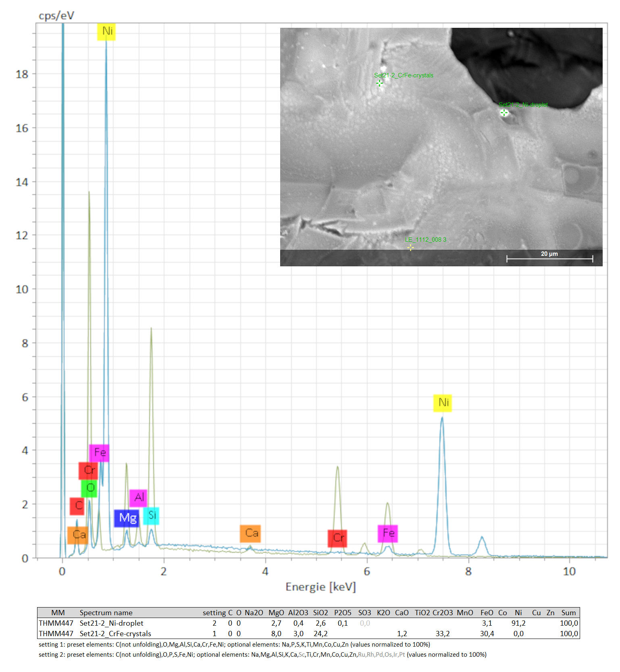Click the cps/eV axis title

(56, 16)
